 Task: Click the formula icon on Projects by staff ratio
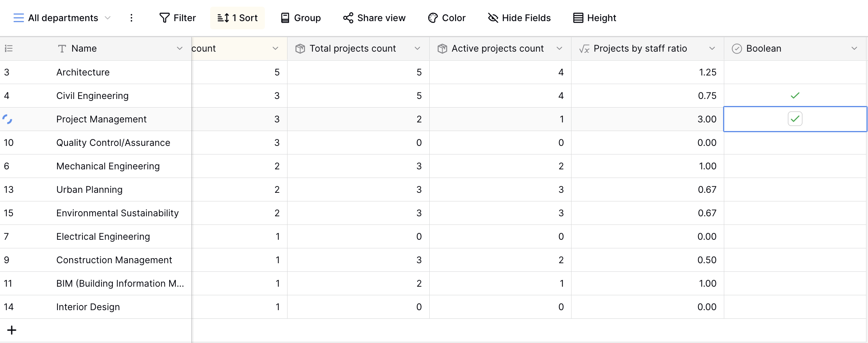click(584, 49)
